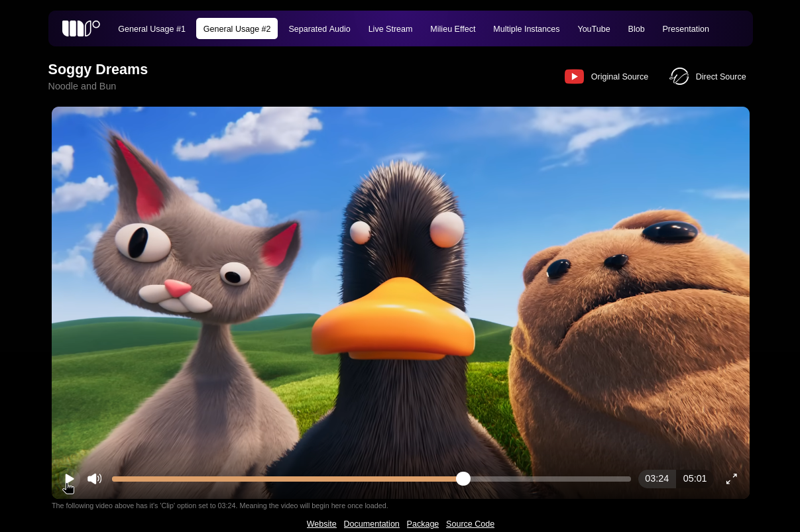Screen dimensions: 800x532
Task: Select the General Usage #2 tab
Action: pyautogui.click(x=237, y=29)
